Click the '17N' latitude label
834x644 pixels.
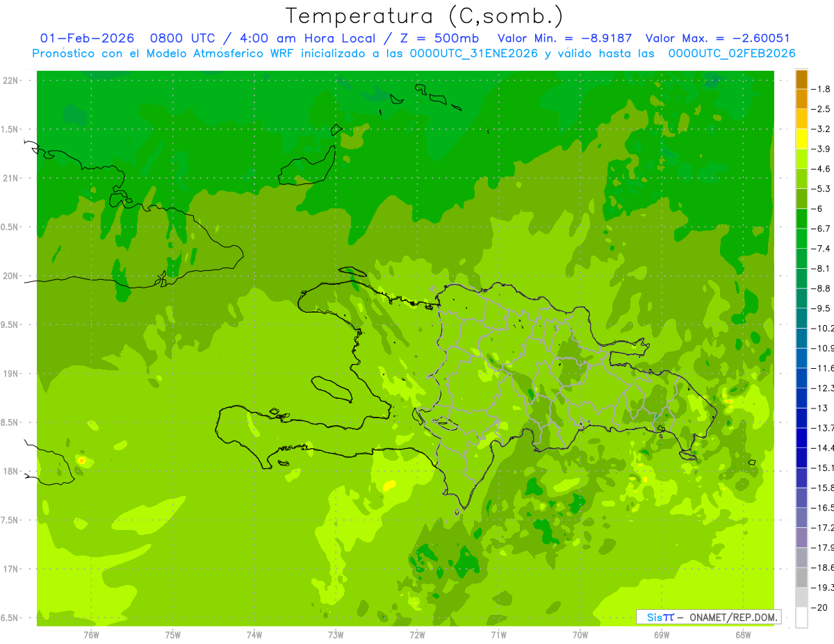(x=11, y=569)
